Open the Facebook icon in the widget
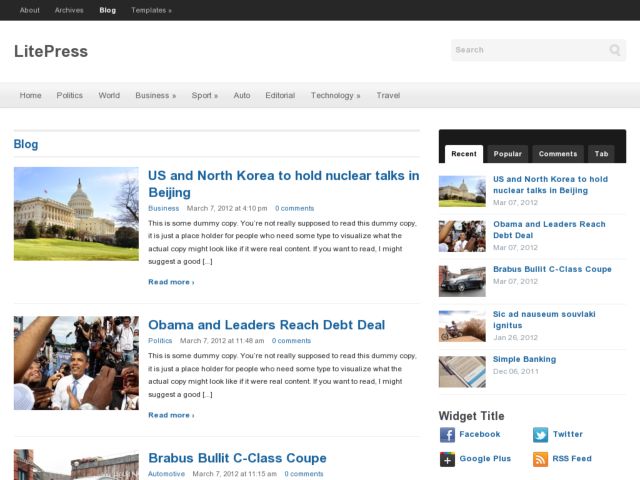 447,435
